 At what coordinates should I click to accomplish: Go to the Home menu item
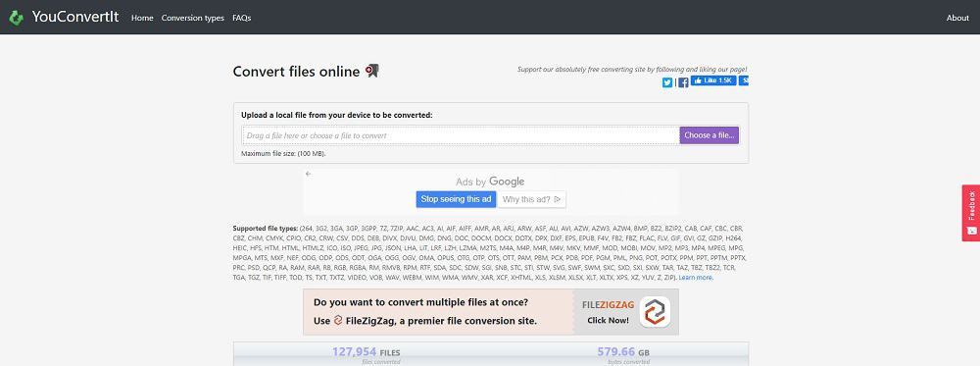tap(142, 18)
